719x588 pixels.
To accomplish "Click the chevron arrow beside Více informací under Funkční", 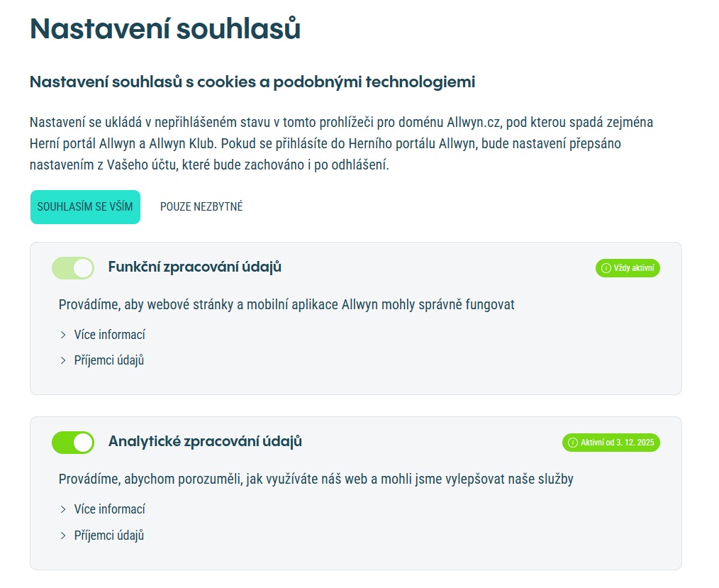I will tap(63, 335).
